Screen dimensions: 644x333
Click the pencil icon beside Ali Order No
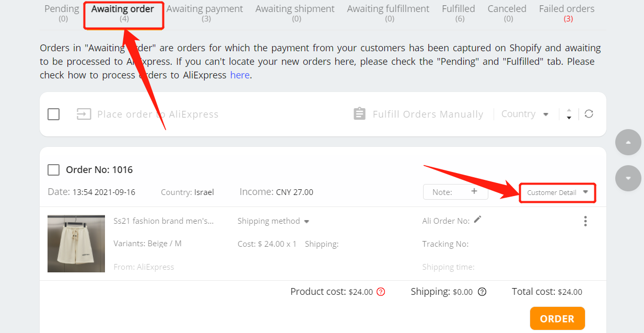[477, 220]
